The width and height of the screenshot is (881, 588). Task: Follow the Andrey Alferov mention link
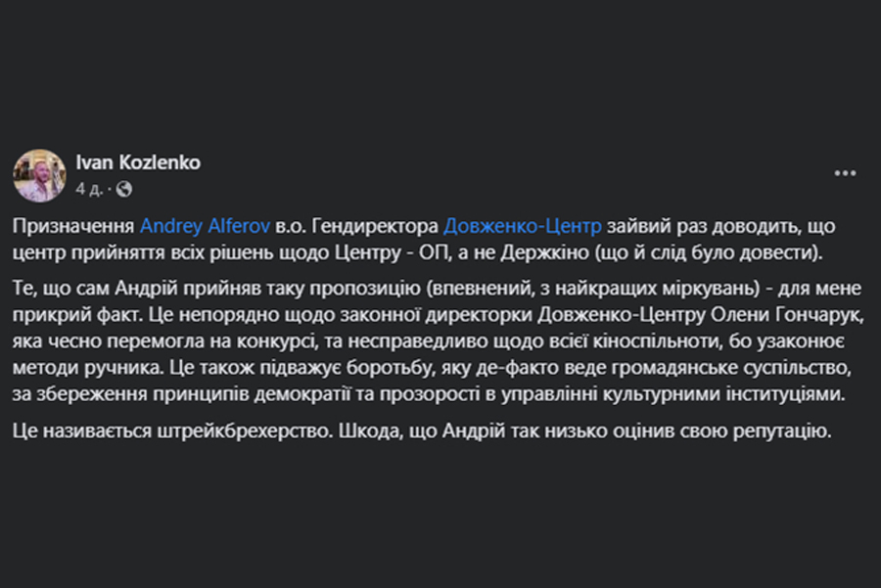click(206, 226)
